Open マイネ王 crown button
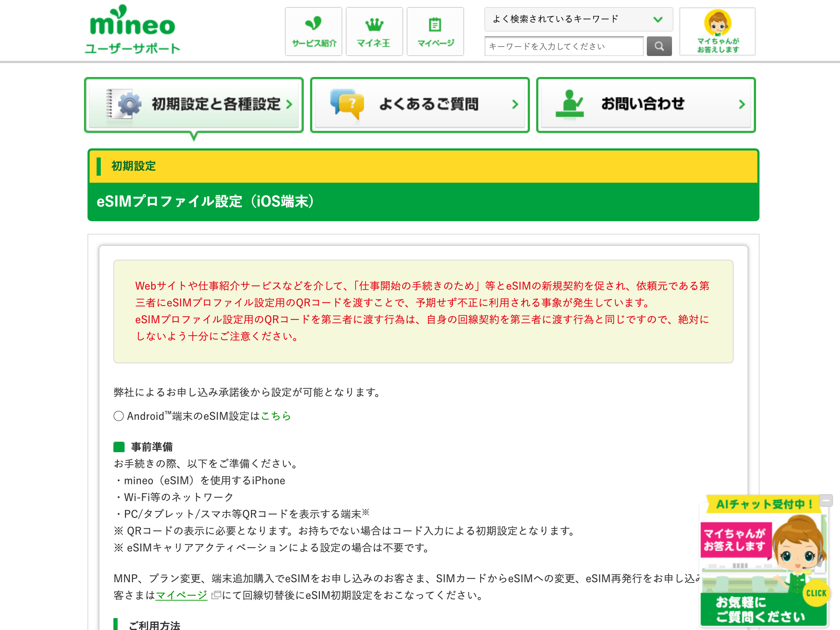Image resolution: width=840 pixels, height=630 pixels. pyautogui.click(x=374, y=31)
